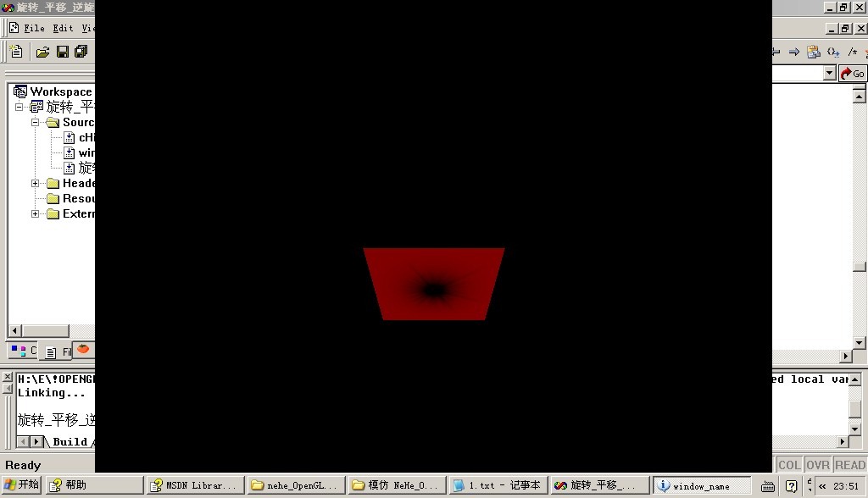Screen dimensions: 868x498
Task: Click the COL status bar indicator
Action: tap(789, 465)
